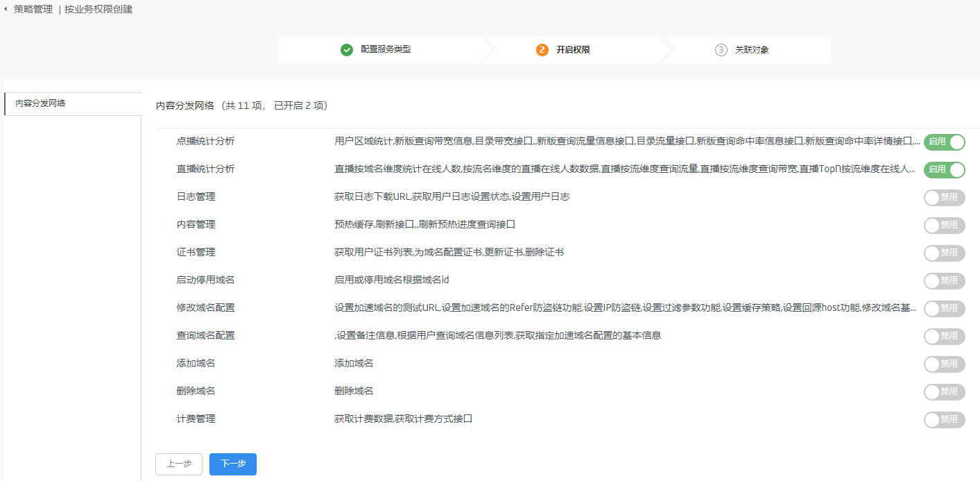Go to the 关联对象 step
The height and width of the screenshot is (481, 980).
[x=752, y=50]
